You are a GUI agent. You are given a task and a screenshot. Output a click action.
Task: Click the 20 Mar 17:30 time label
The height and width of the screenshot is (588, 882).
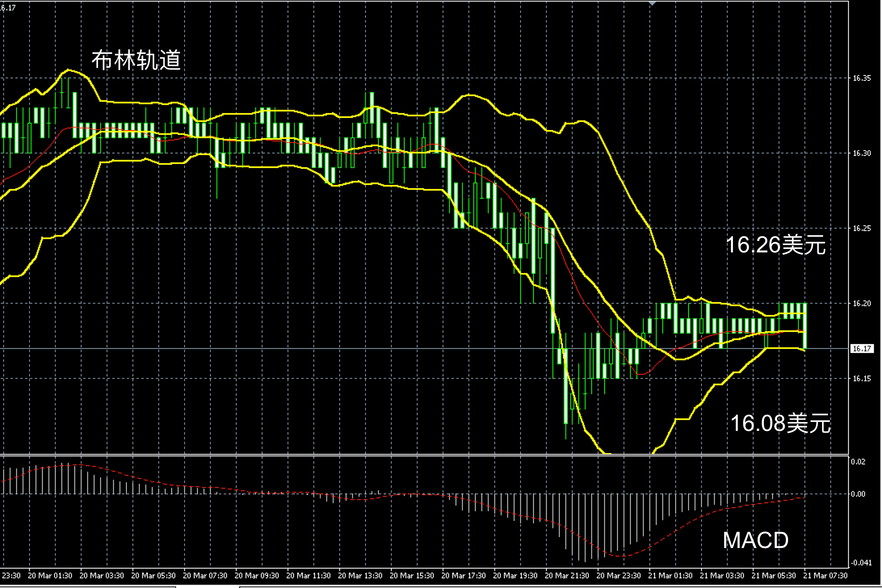tap(464, 575)
